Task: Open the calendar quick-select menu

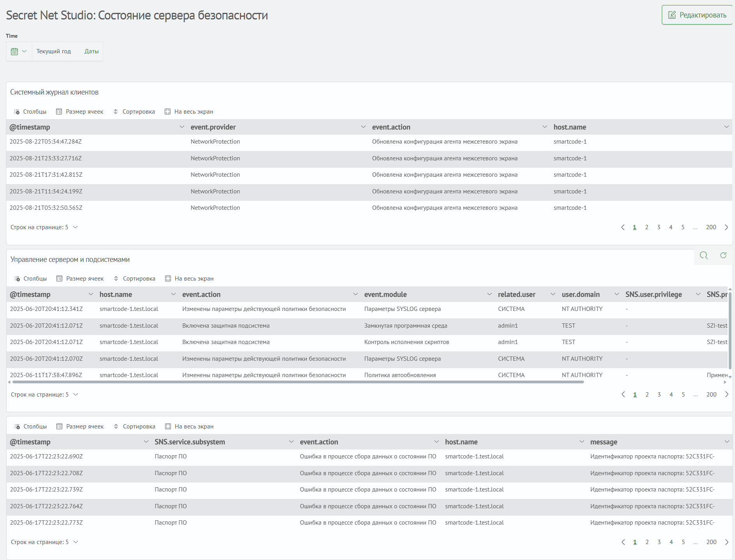Action: pyautogui.click(x=19, y=51)
